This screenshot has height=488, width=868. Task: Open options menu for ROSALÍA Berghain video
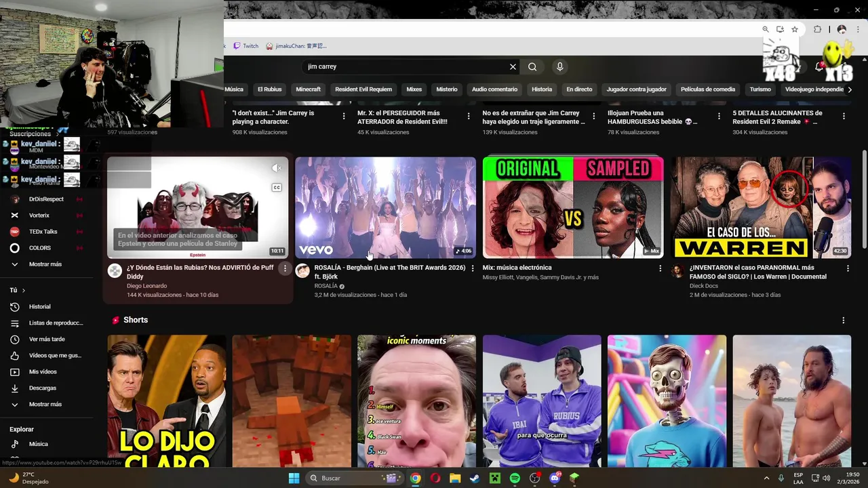point(473,268)
